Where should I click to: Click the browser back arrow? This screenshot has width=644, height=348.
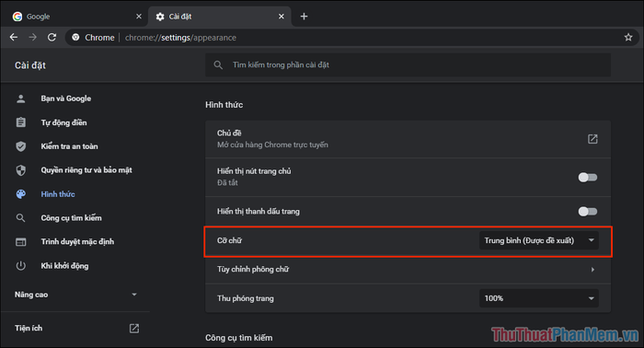click(14, 38)
